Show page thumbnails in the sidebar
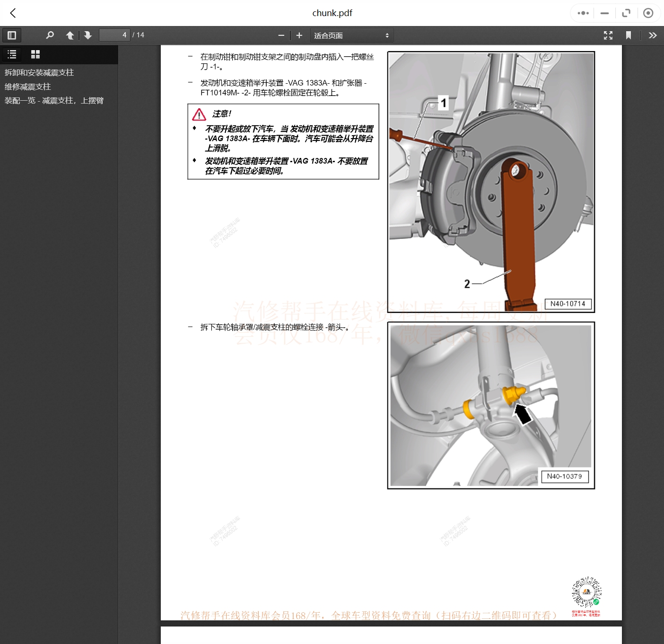 tap(35, 54)
